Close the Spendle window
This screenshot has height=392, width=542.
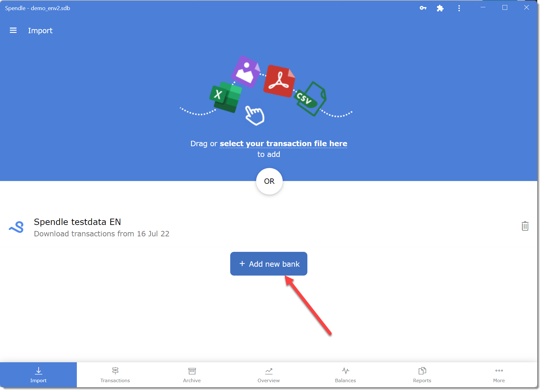point(527,8)
